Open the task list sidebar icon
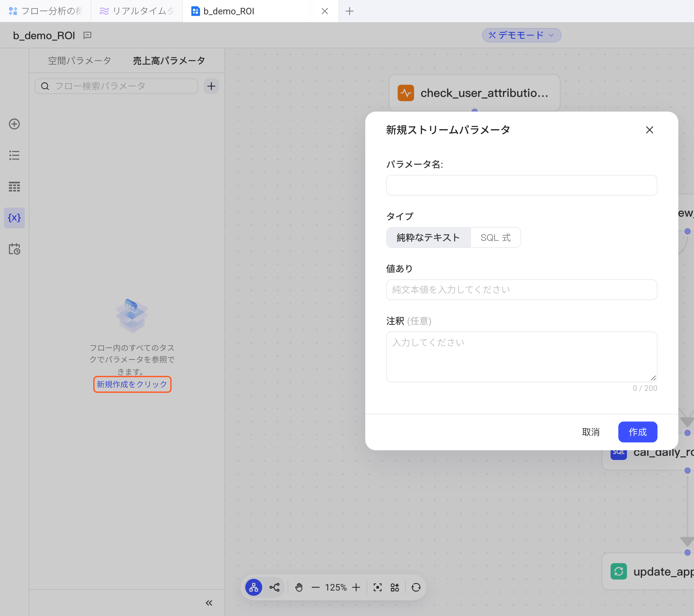The image size is (694, 616). click(14, 155)
